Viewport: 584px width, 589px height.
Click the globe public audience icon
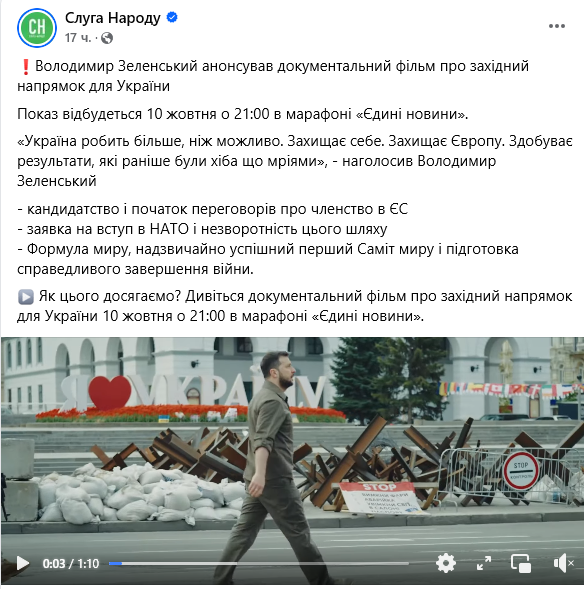tap(107, 38)
